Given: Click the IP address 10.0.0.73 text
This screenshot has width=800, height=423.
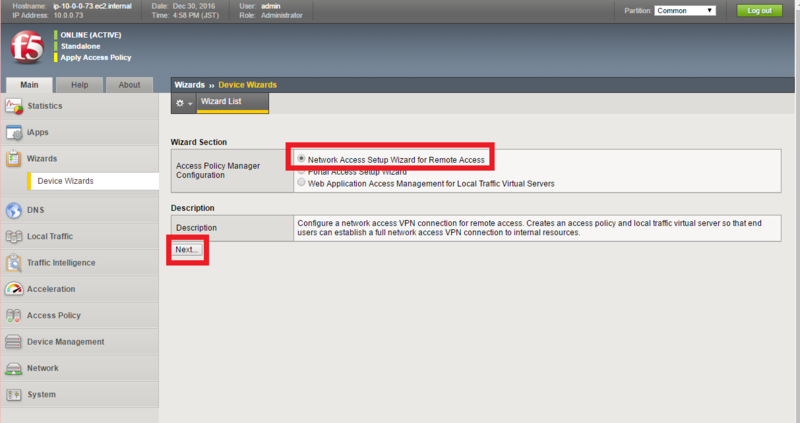Looking at the screenshot, I should (68, 15).
